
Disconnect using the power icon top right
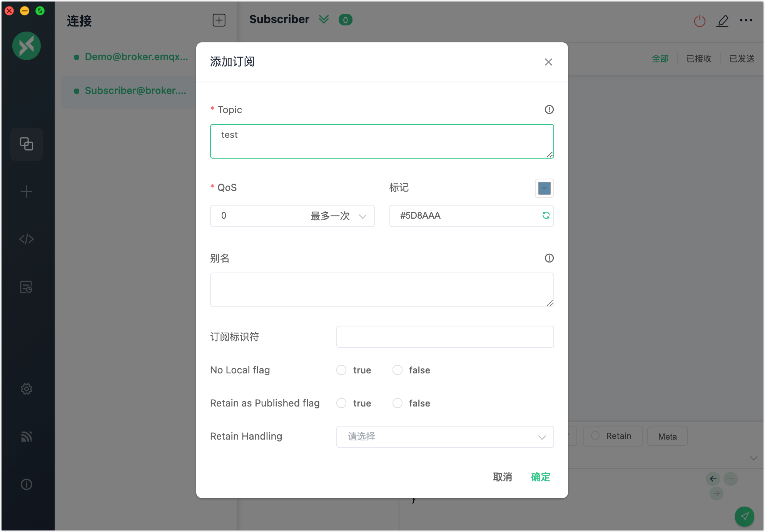click(699, 20)
